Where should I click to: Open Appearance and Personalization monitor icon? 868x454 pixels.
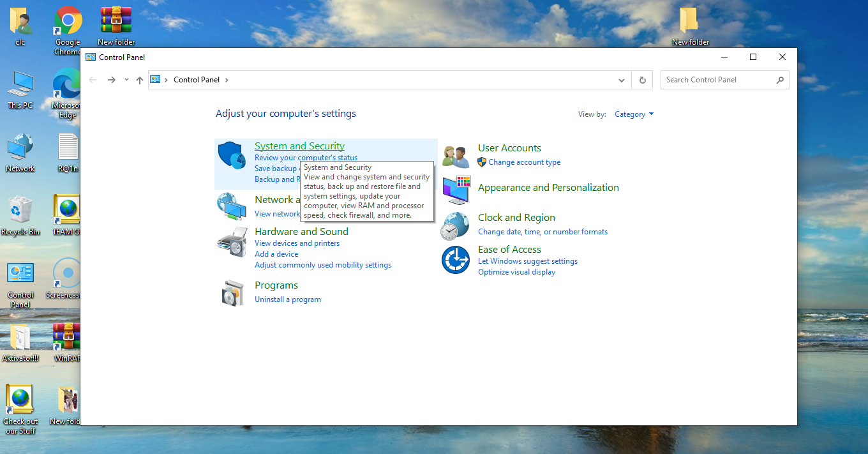point(456,190)
